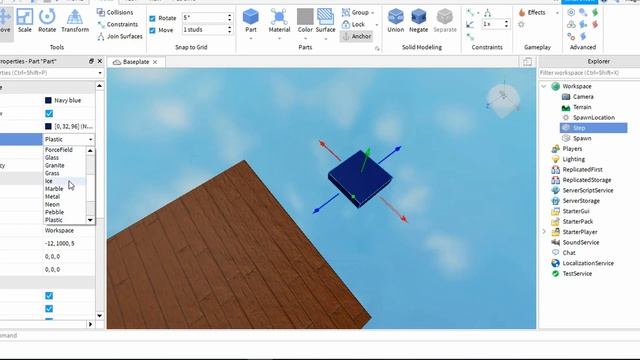The height and width of the screenshot is (360, 640).
Task: Click the rotate degrees input field
Action: (204, 18)
